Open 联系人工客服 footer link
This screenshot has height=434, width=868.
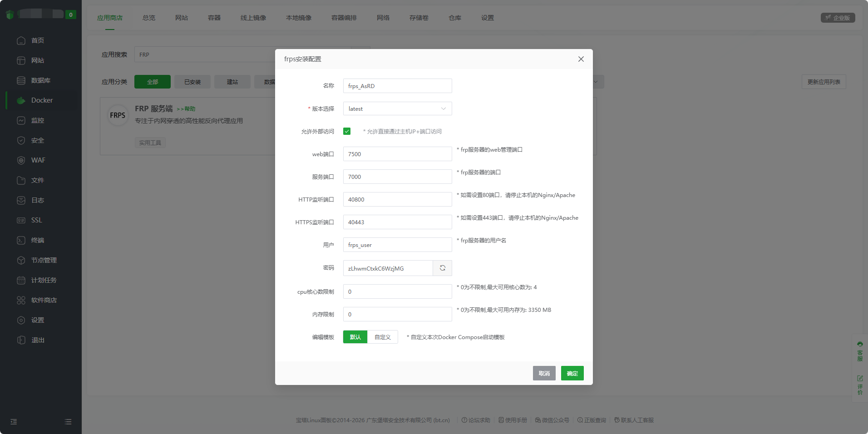[x=634, y=420]
